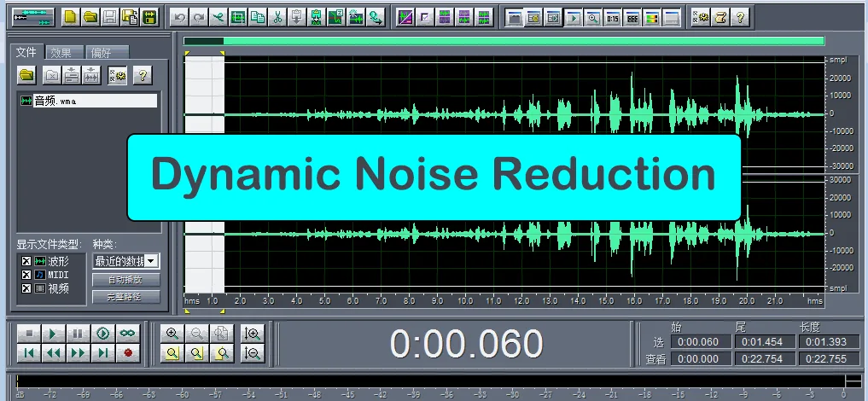Image resolution: width=868 pixels, height=401 pixels.
Task: Open the 偏好 tab
Action: (102, 53)
